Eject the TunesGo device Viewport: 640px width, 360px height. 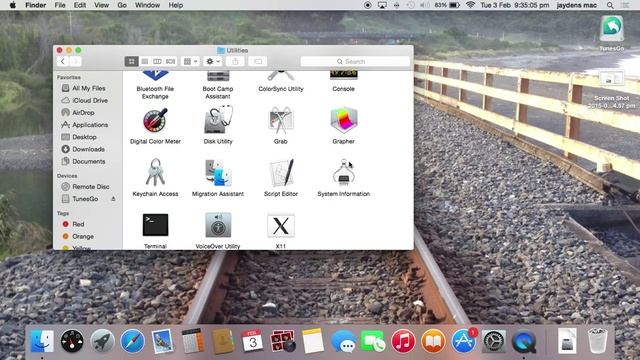[113, 199]
